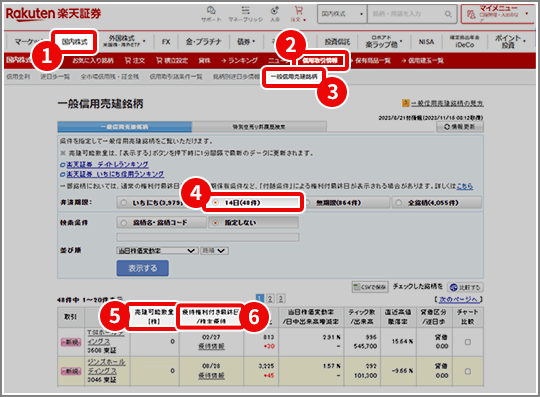This screenshot has width=540, height=397.
Task: Click the 情報更新 refresh button
Action: tap(460, 127)
